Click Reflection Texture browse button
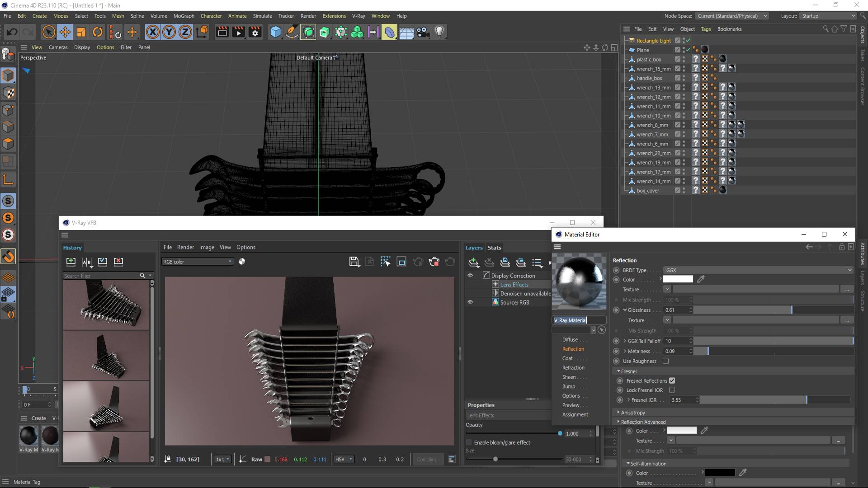Screen dimensions: 868x488 click(x=846, y=289)
